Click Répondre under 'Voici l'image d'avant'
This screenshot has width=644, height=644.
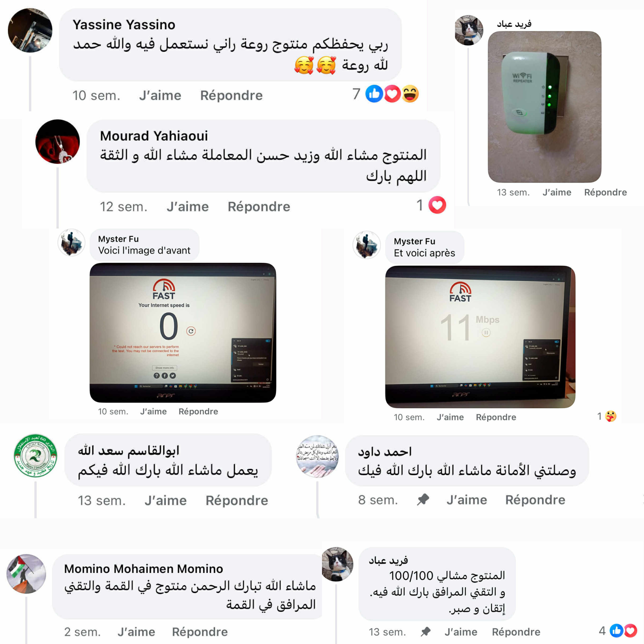tap(198, 412)
